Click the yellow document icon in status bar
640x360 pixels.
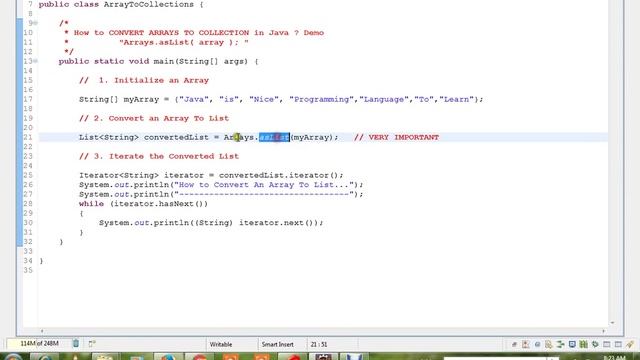[548, 344]
